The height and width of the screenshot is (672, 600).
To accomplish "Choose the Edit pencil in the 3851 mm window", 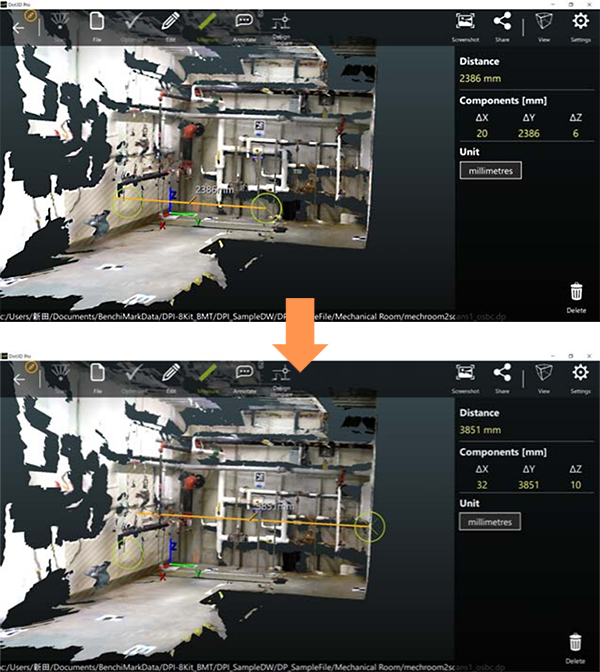I will (x=171, y=378).
